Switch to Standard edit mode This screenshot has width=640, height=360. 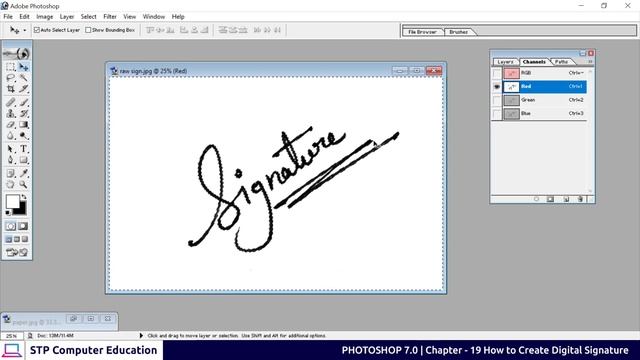click(x=11, y=226)
